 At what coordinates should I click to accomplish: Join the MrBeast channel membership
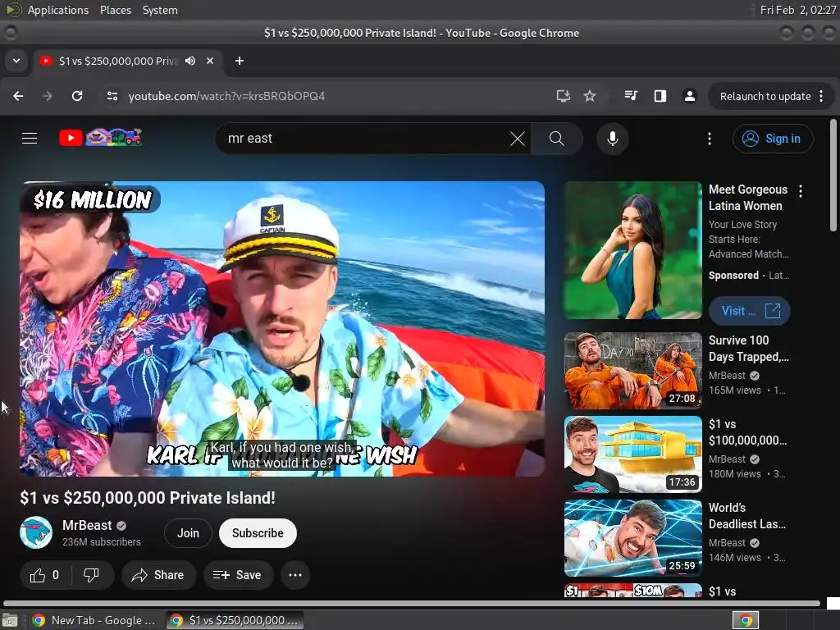click(188, 533)
